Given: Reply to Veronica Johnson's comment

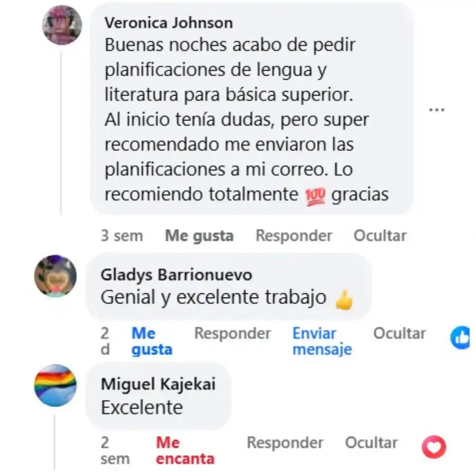Looking at the screenshot, I should (x=294, y=236).
